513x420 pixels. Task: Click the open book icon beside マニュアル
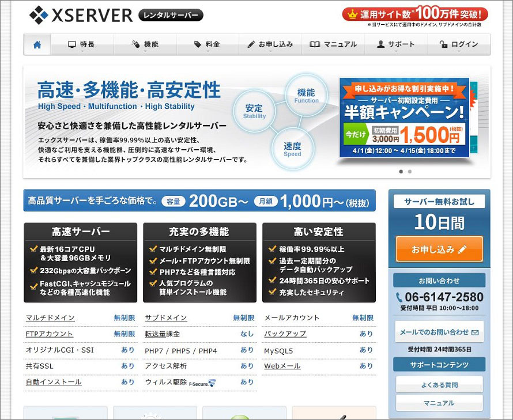[x=315, y=44]
